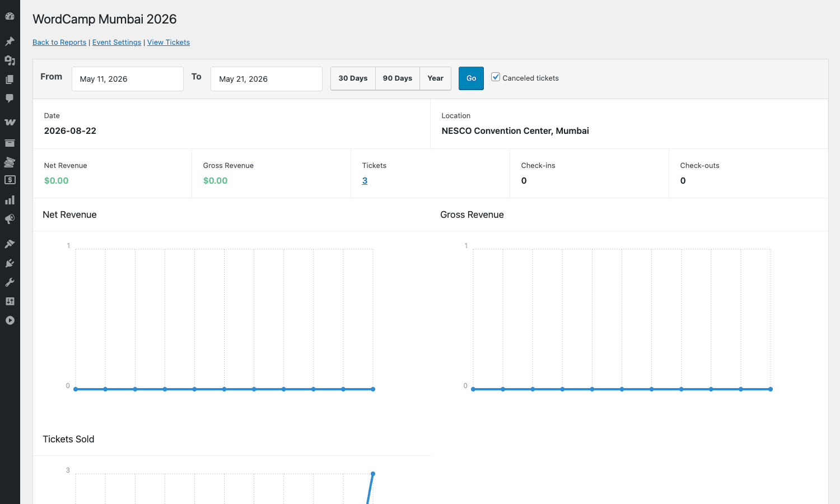Follow the View Tickets link
The height and width of the screenshot is (504, 840).
tap(169, 43)
